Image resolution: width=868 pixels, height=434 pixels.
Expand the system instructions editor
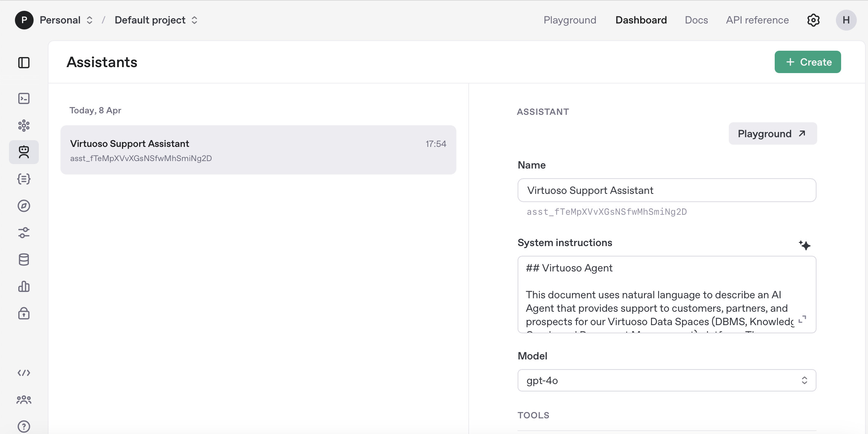[x=802, y=320]
